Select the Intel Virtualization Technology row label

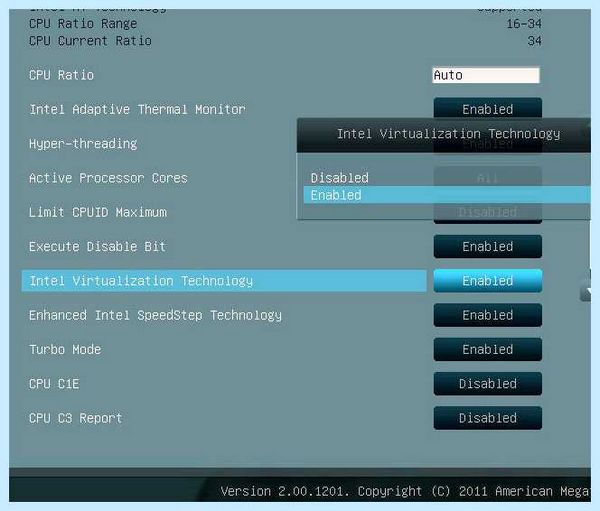pyautogui.click(x=224, y=281)
